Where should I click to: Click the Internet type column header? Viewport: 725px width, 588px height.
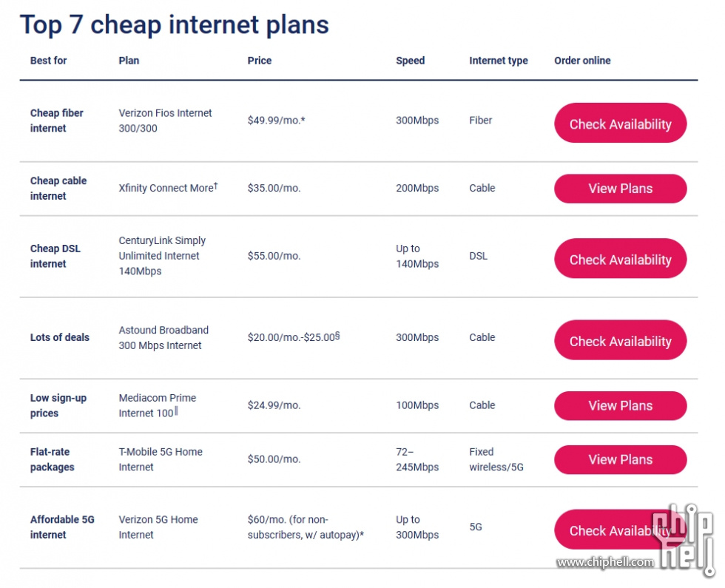(499, 61)
